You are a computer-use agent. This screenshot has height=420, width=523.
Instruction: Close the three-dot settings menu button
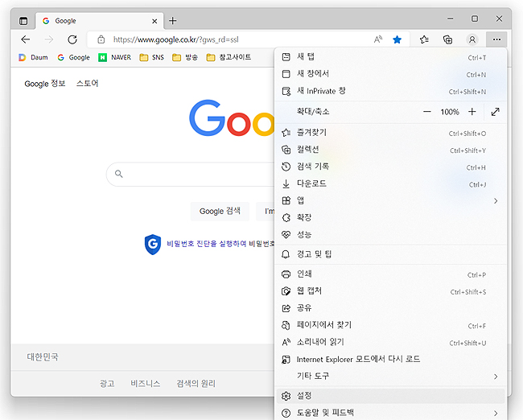click(496, 39)
